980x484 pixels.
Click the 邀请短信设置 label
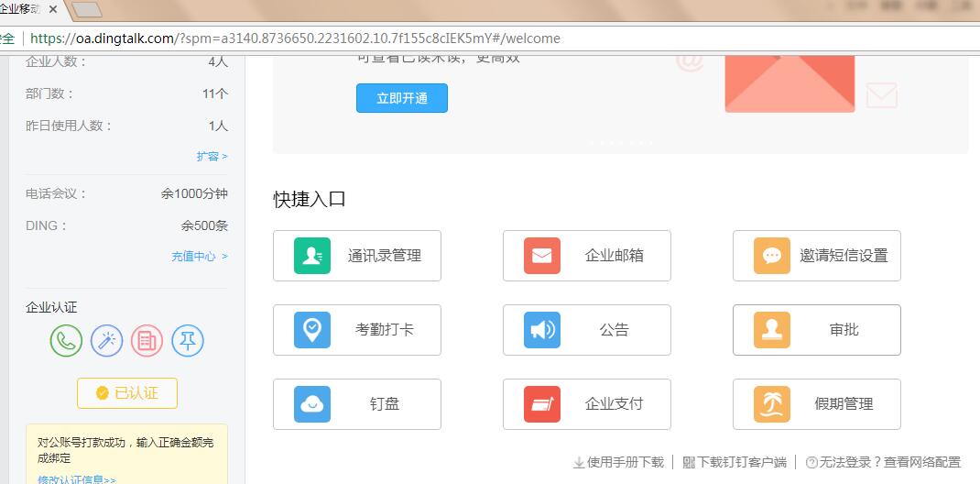coord(844,256)
